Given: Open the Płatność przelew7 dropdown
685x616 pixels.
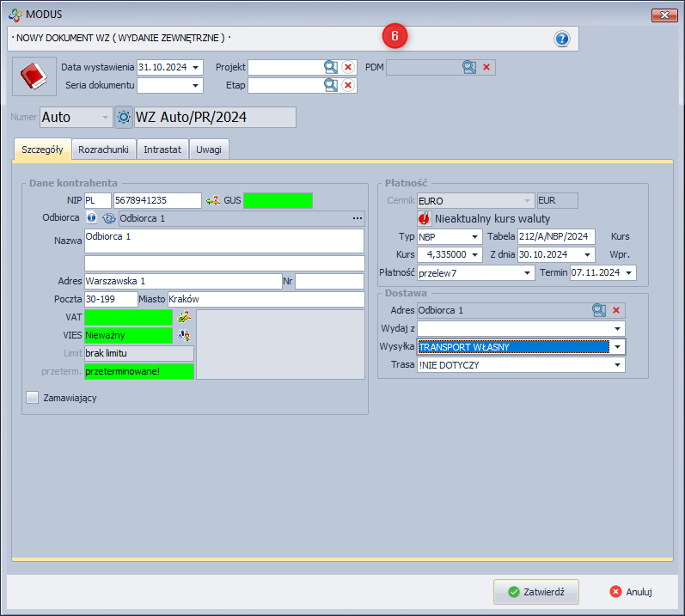Looking at the screenshot, I should click(528, 272).
